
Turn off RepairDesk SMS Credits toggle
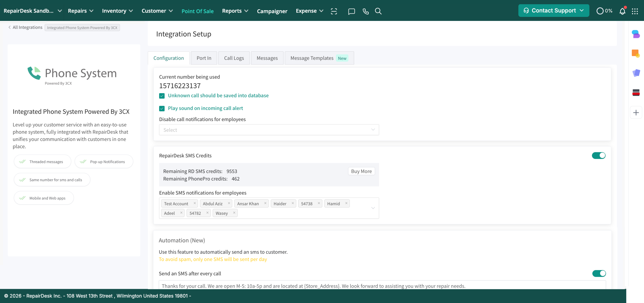598,155
